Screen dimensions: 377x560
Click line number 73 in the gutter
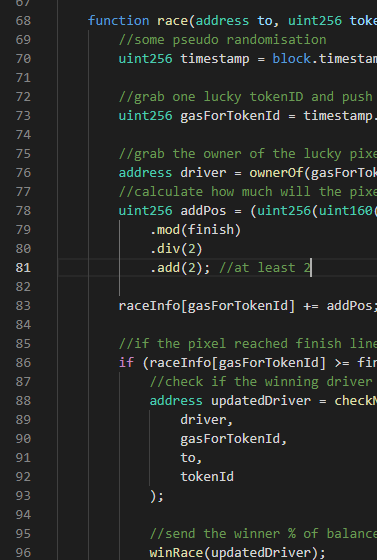[23, 116]
